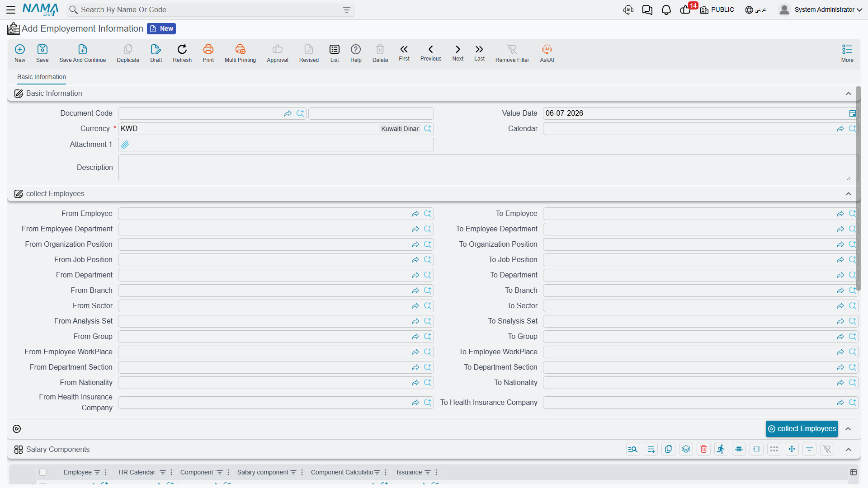868x488 pixels.
Task: Click into the Description text area
Action: tap(487, 168)
